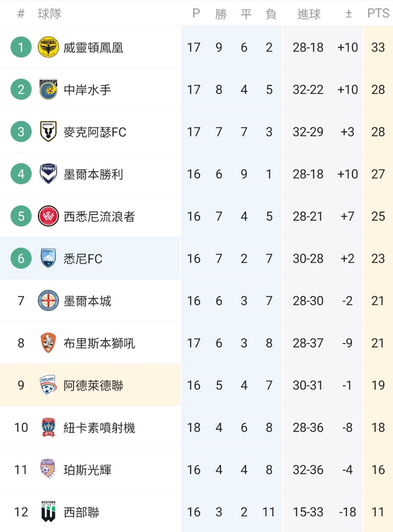
Task: Open the Melbourne City badge
Action: tap(48, 300)
